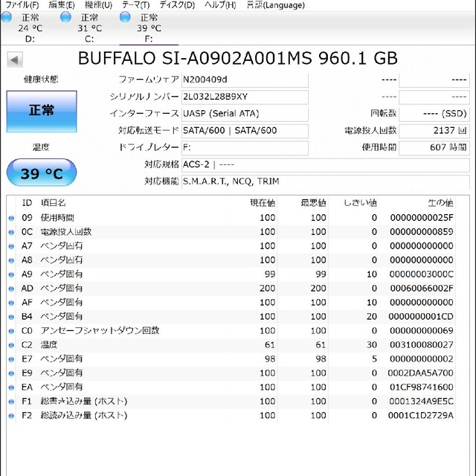
Task: Click the standard field ACS-2
Action: [326, 165]
